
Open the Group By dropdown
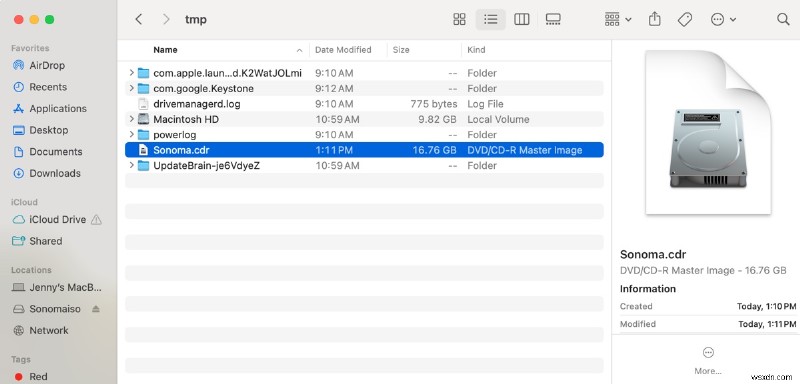(x=618, y=19)
